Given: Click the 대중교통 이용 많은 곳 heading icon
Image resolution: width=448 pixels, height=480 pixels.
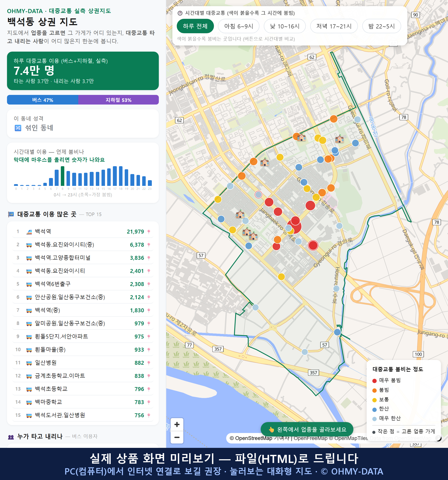Looking at the screenshot, I should (11, 214).
